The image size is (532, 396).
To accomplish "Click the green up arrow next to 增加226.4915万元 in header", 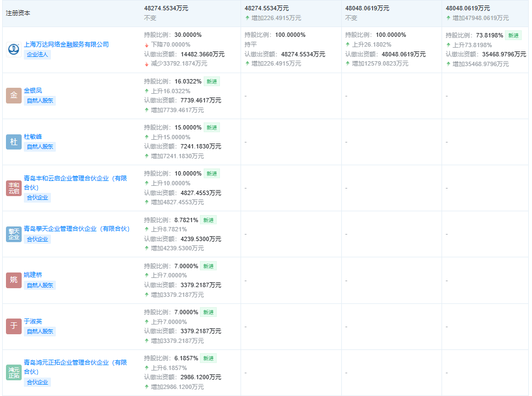I will click(x=248, y=18).
